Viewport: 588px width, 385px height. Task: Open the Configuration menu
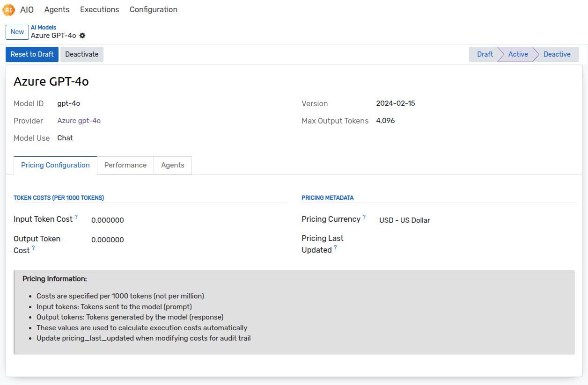[154, 9]
